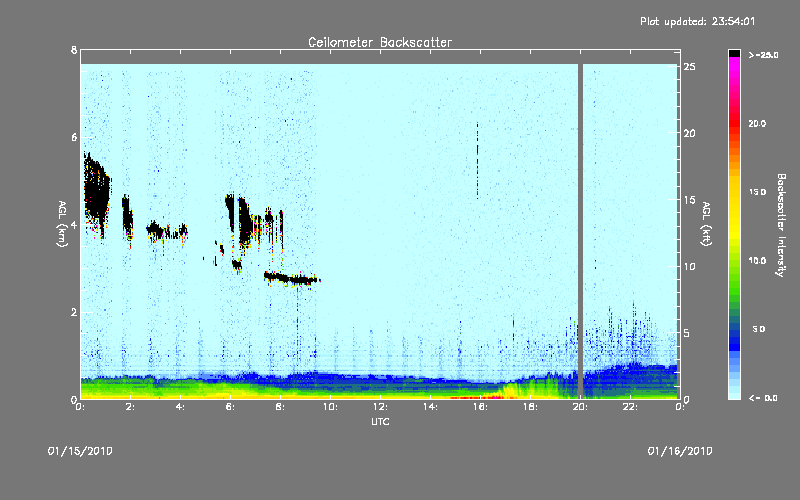The width and height of the screenshot is (800, 500).
Task: Click the 'Ceilometer Backscatter' plot title
Action: (x=380, y=42)
